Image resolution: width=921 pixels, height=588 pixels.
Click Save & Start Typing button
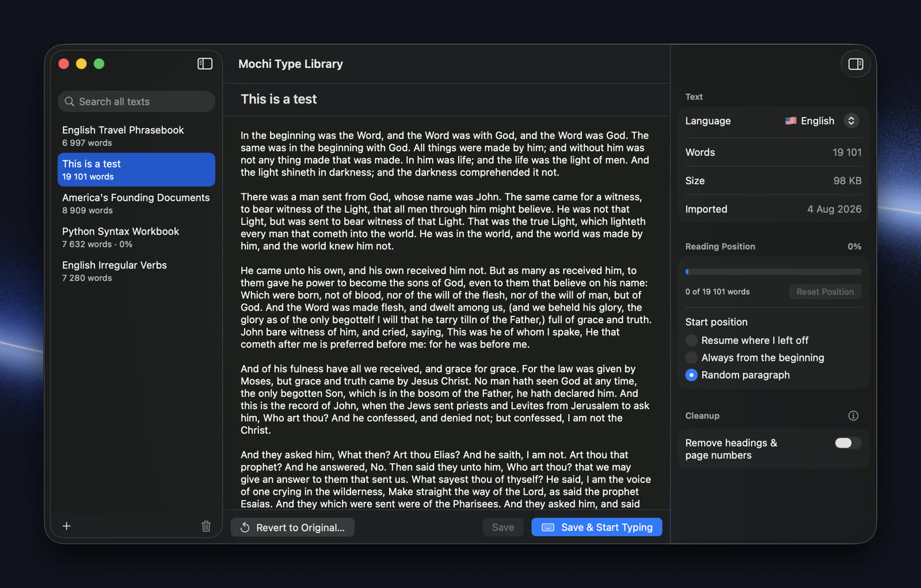coord(596,527)
